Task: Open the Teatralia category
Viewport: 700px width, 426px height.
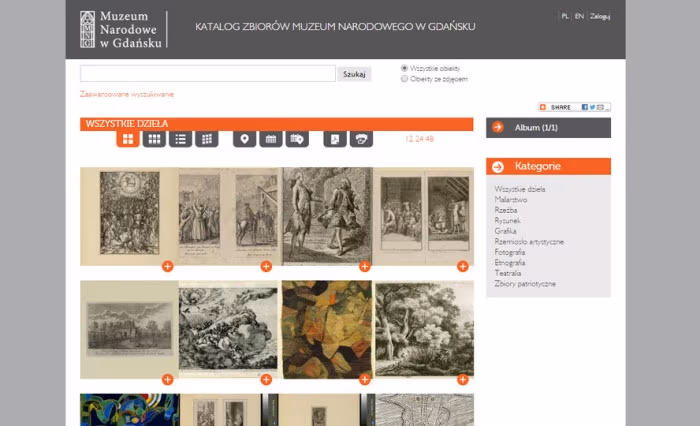Action: point(508,273)
